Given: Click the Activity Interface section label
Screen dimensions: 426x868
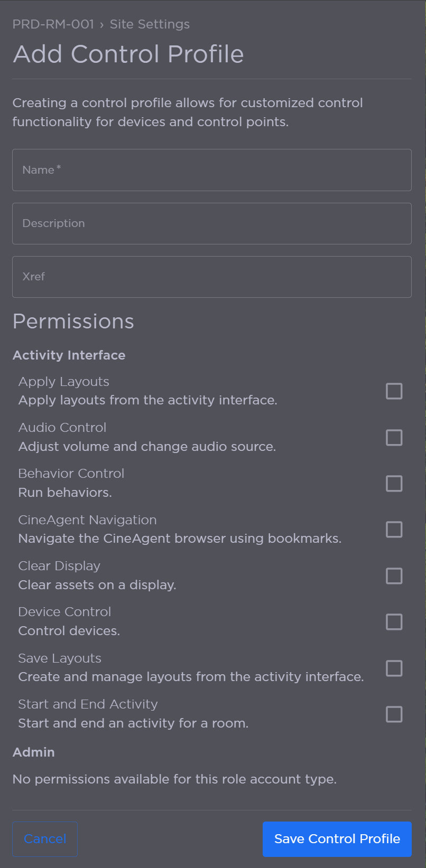Looking at the screenshot, I should pos(69,355).
